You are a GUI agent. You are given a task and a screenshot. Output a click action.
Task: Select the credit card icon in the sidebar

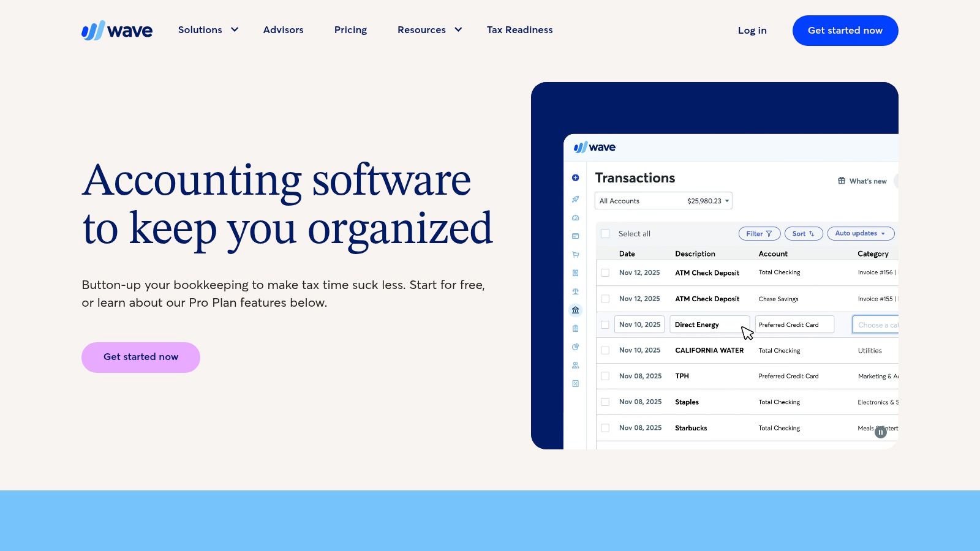point(575,236)
